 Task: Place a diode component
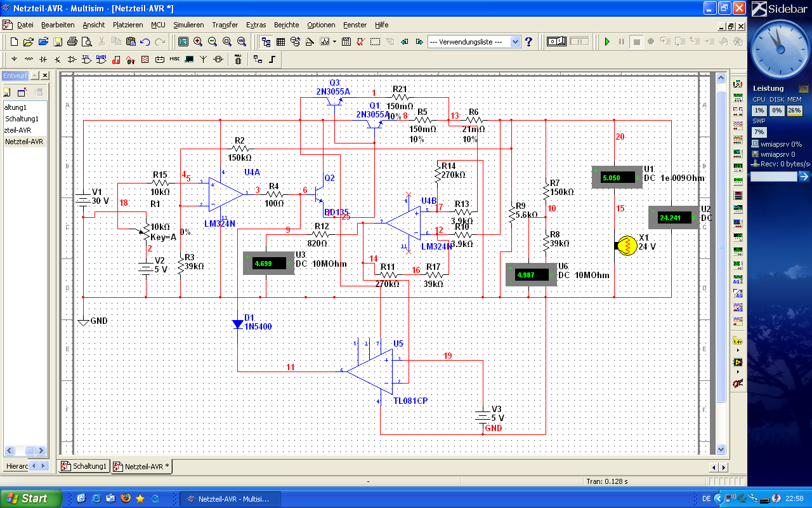coord(43,59)
